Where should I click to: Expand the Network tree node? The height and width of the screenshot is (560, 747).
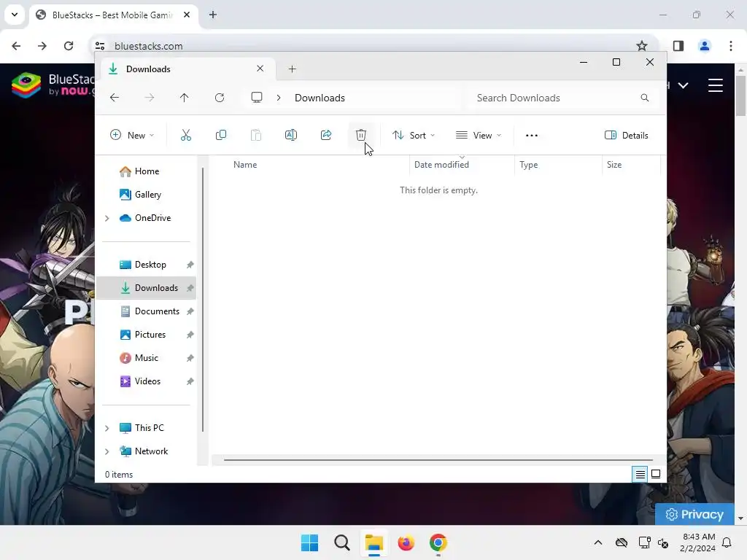pos(107,451)
